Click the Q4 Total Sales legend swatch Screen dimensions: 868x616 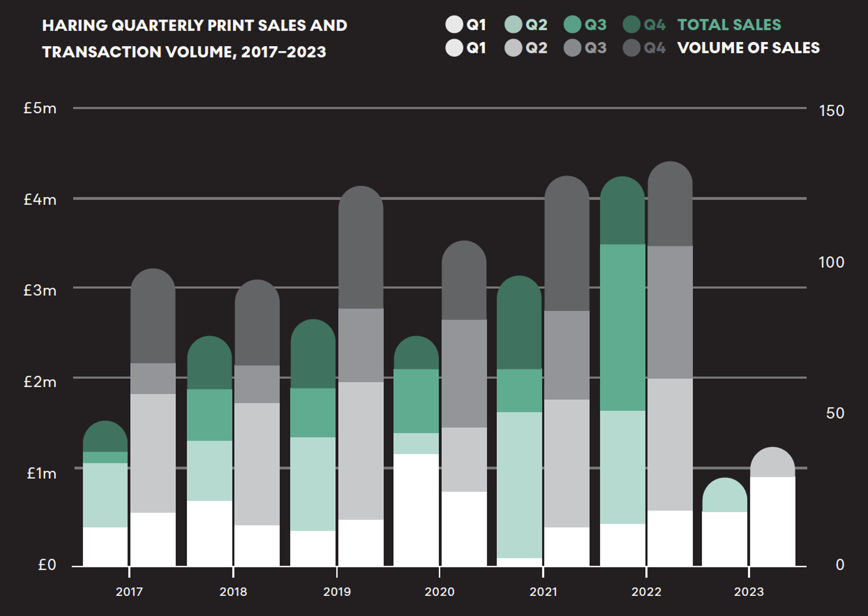tap(632, 25)
